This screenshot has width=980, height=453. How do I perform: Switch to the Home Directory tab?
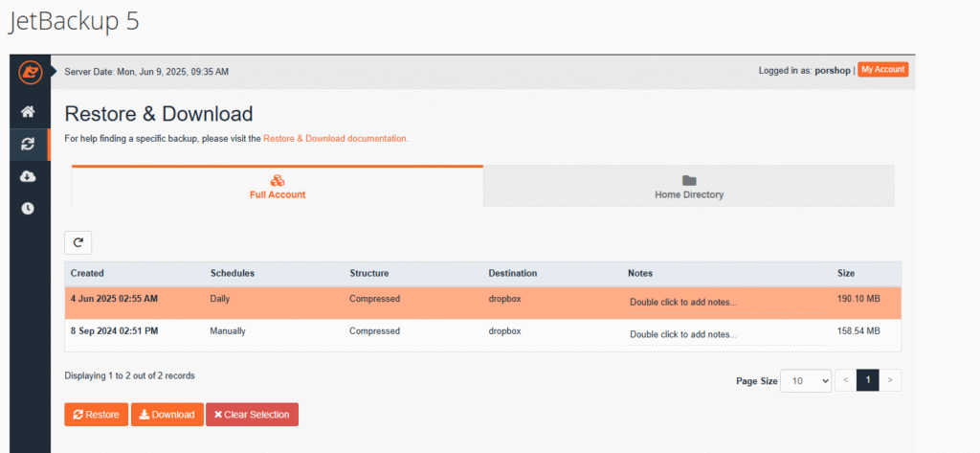689,187
